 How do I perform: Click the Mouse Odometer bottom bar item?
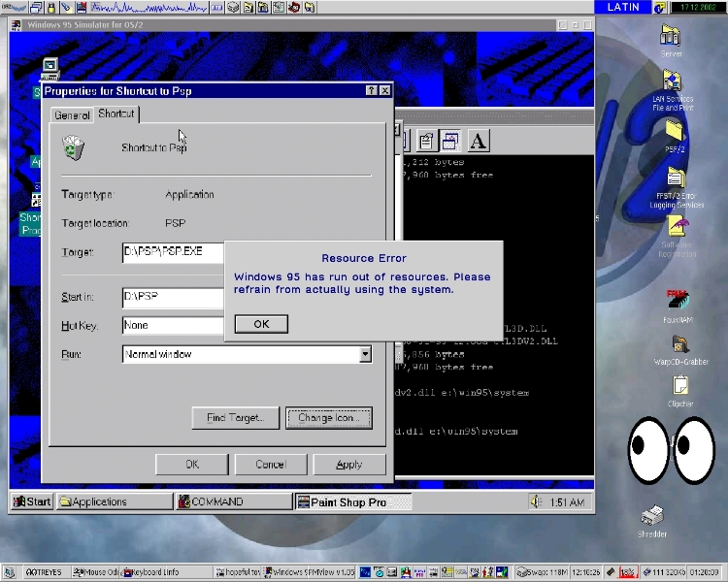pos(96,572)
